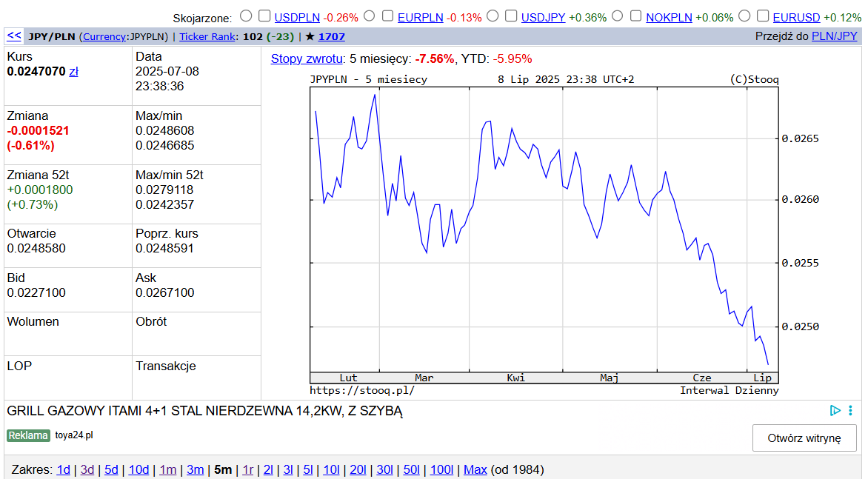868x479 pixels.
Task: Tick the USDJPY checkbox
Action: click(x=512, y=16)
